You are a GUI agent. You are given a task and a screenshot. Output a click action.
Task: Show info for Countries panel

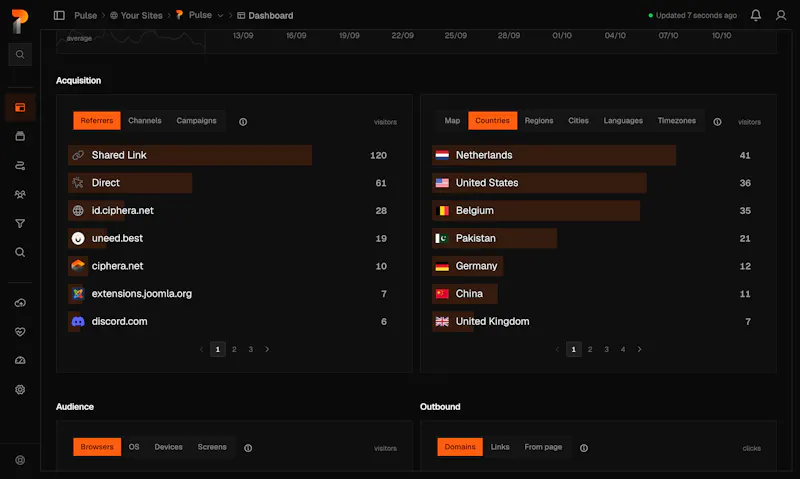(717, 122)
